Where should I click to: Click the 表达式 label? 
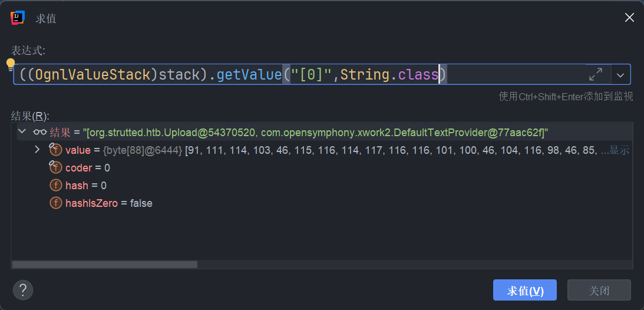point(28,51)
